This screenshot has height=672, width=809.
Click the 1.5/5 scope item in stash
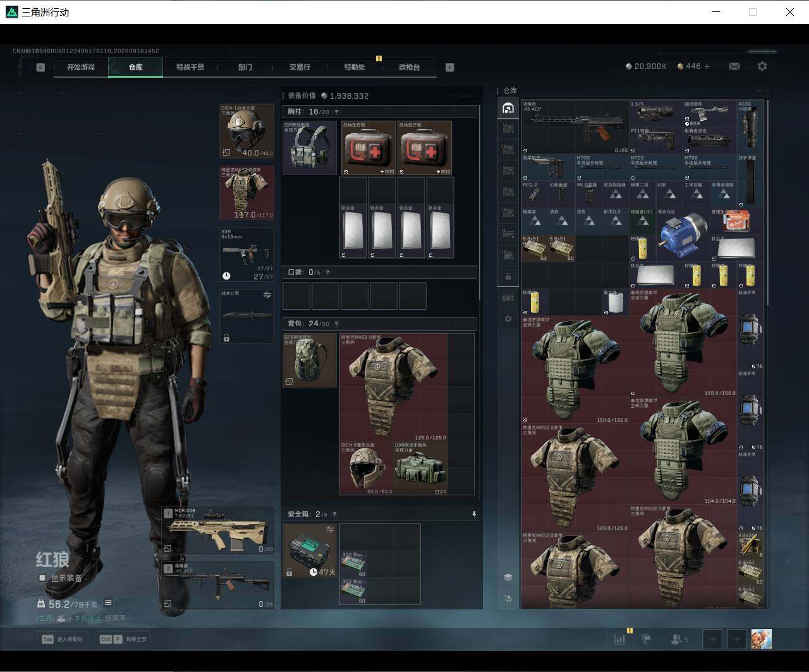pyautogui.click(x=656, y=113)
